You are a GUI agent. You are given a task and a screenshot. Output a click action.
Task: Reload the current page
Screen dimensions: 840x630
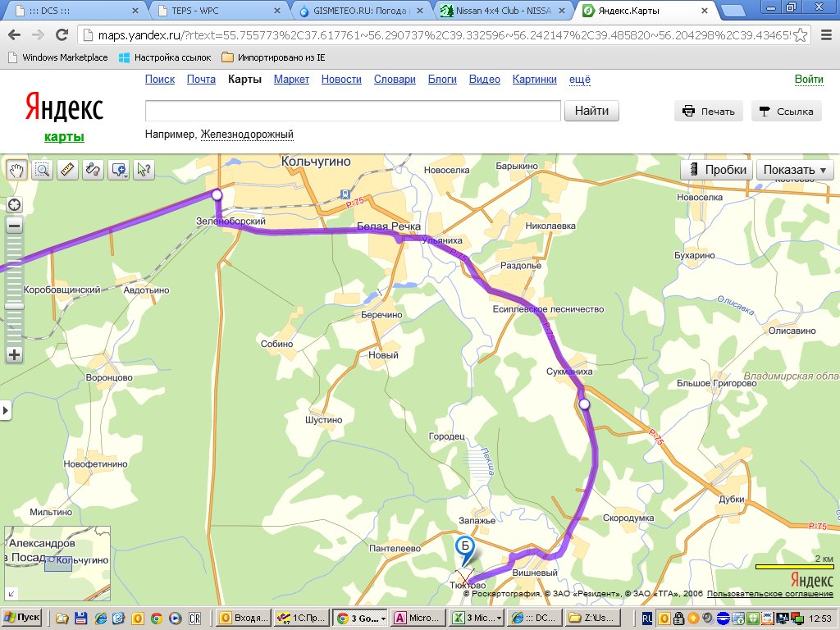pyautogui.click(x=62, y=34)
